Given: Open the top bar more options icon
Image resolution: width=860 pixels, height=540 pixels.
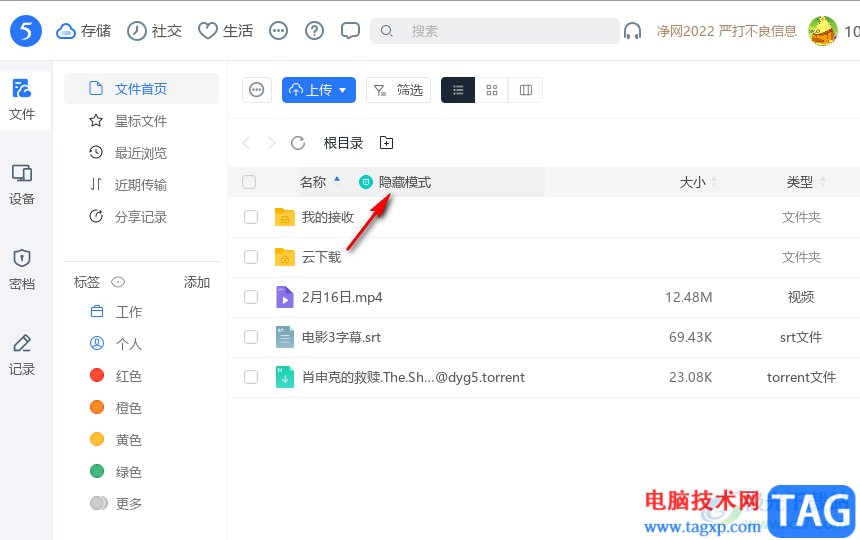Looking at the screenshot, I should [x=278, y=31].
